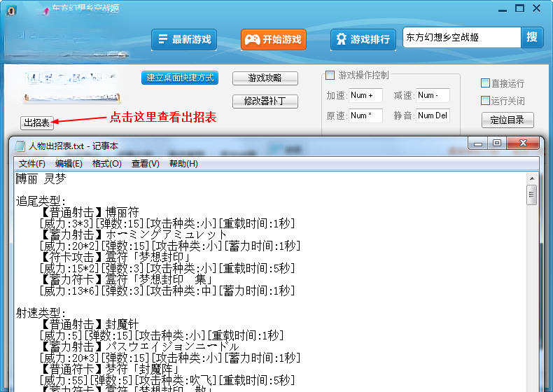Click the line 【普通射击】博丽符
The width and height of the screenshot is (553, 392).
[x=90, y=213]
